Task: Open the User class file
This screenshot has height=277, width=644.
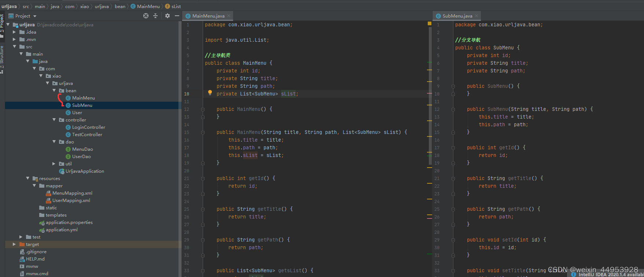Action: 77,112
